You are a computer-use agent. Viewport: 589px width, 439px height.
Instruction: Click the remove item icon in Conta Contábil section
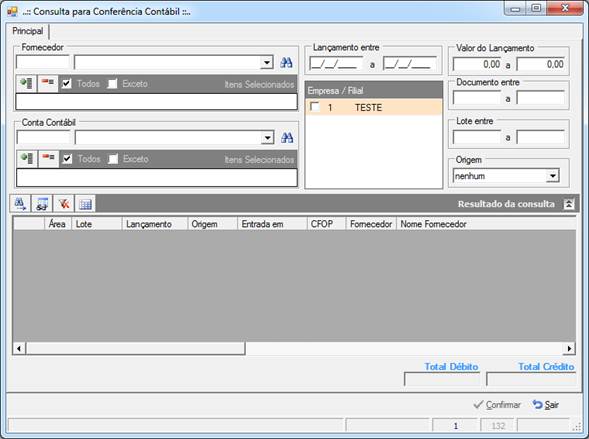click(48, 158)
